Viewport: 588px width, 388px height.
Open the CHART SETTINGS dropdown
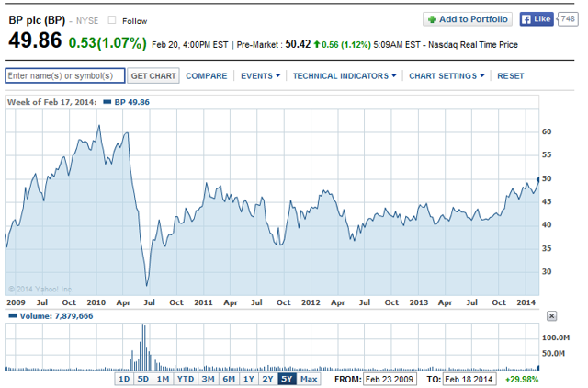point(447,75)
